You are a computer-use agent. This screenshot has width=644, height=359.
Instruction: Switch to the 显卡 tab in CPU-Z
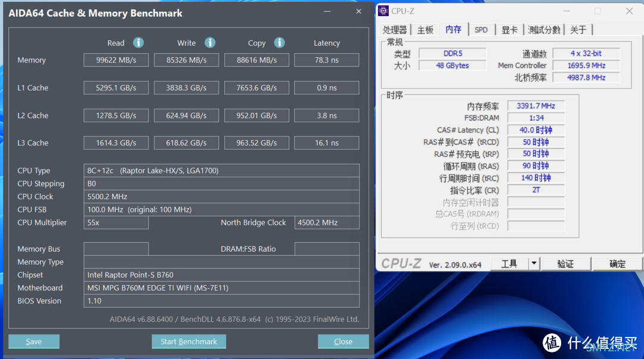(x=509, y=30)
